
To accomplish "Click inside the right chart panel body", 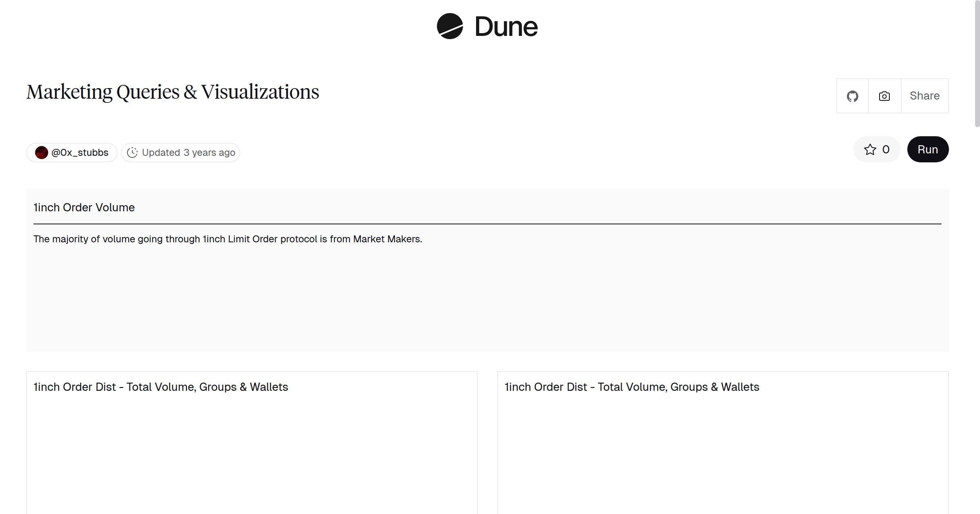I will pos(723,457).
